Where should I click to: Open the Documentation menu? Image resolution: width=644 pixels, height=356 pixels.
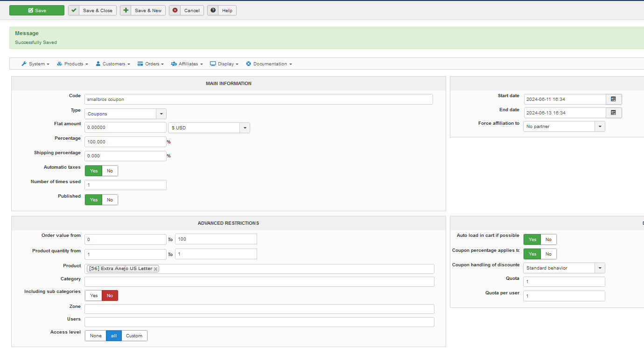click(x=269, y=64)
